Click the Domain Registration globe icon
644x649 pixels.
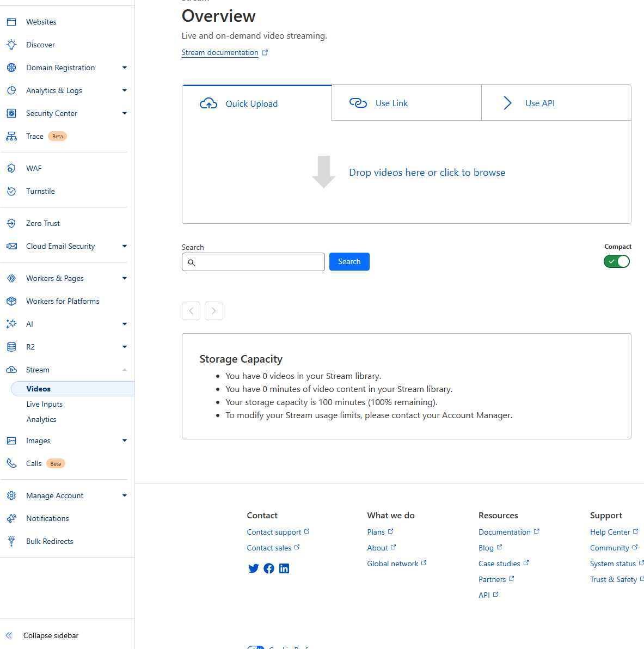pos(11,68)
